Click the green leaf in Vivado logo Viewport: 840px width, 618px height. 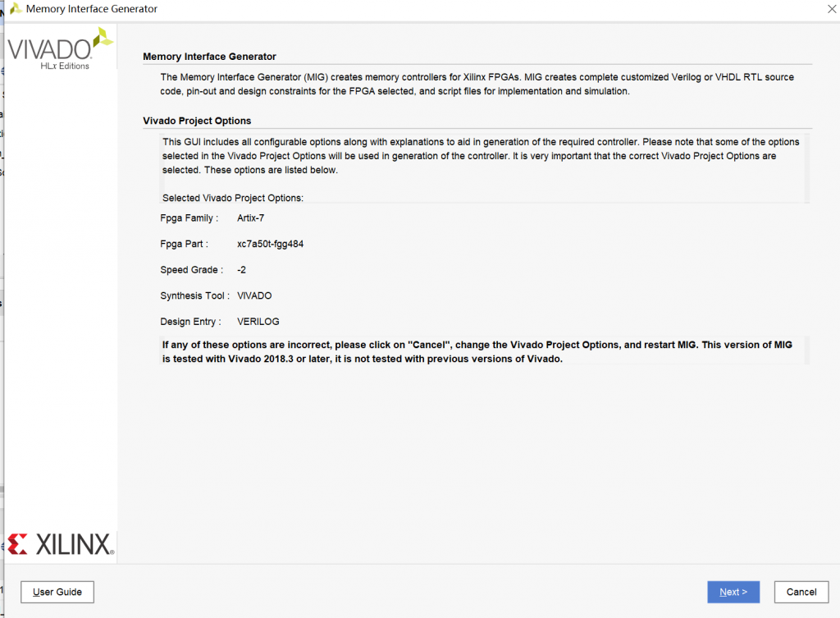point(103,38)
